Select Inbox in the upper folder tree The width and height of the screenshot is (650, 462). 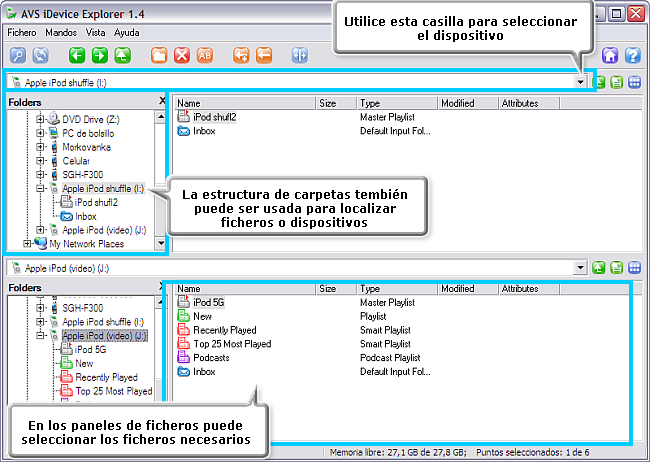click(x=86, y=216)
